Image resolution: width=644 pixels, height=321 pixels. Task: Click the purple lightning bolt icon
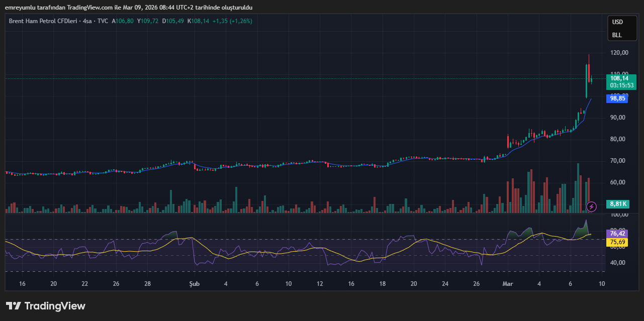(592, 206)
